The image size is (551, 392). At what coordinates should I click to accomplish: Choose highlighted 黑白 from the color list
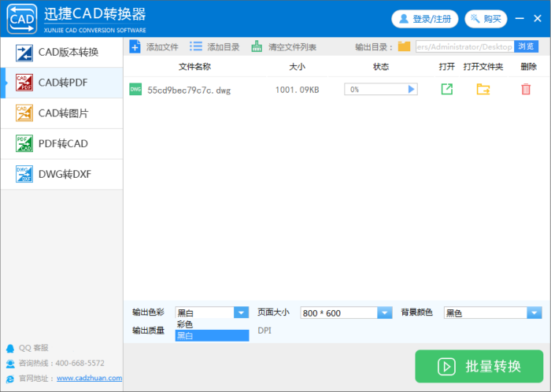coord(212,335)
